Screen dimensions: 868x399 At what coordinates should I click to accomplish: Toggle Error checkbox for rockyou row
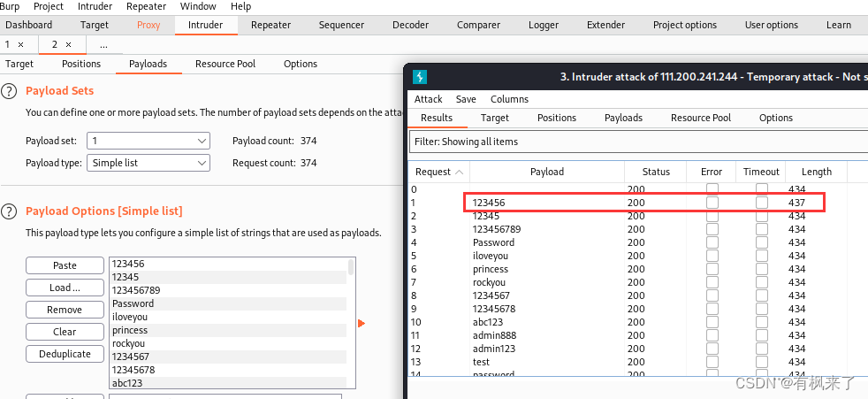click(x=712, y=282)
